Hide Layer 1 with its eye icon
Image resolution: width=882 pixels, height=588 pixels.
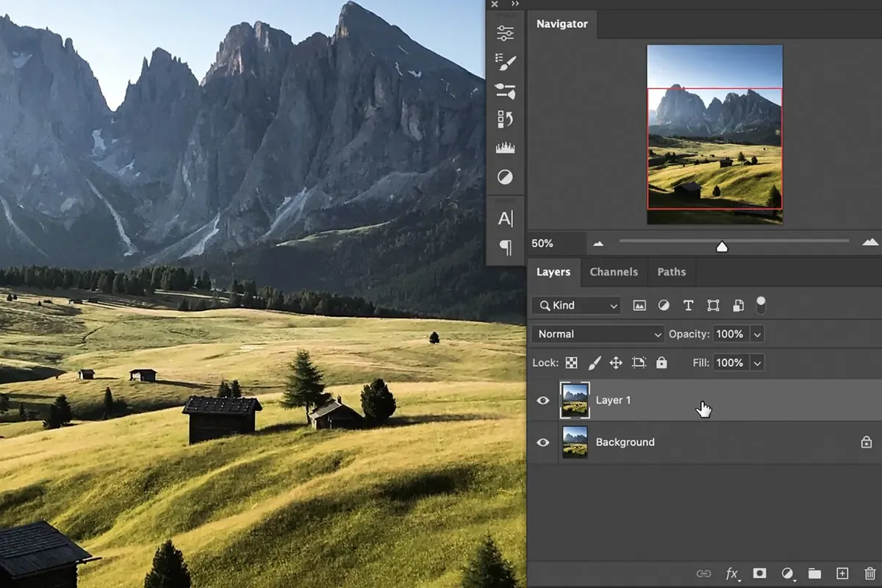(543, 401)
